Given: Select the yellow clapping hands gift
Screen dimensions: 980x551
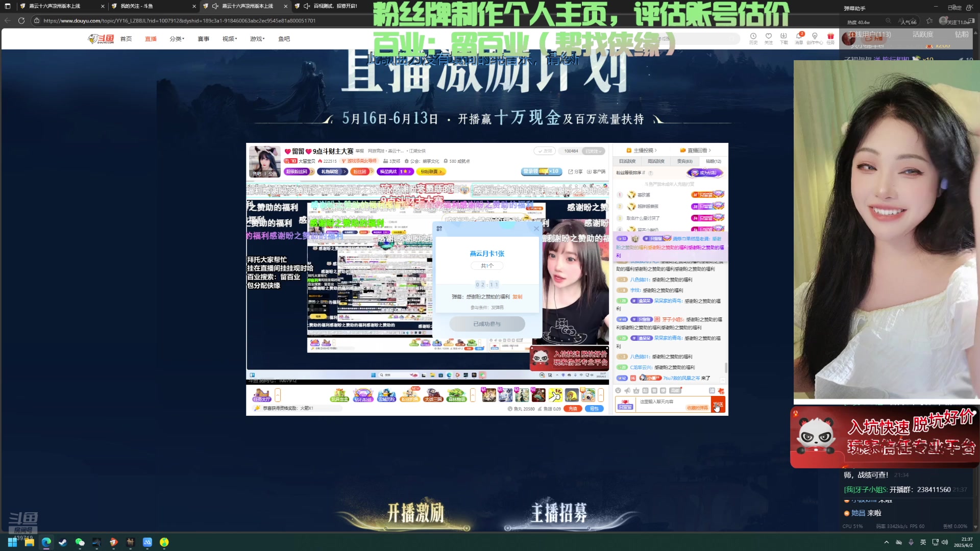Looking at the screenshot, I should [555, 395].
